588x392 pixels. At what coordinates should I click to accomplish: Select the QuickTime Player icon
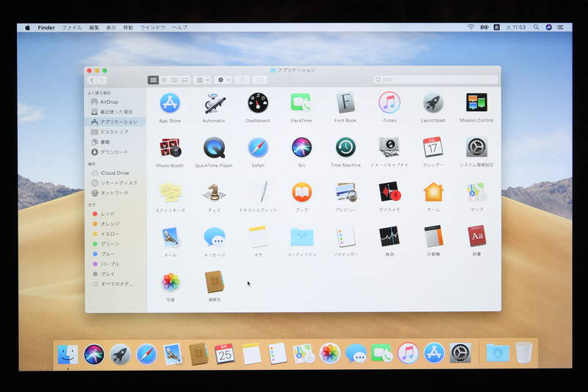click(214, 147)
